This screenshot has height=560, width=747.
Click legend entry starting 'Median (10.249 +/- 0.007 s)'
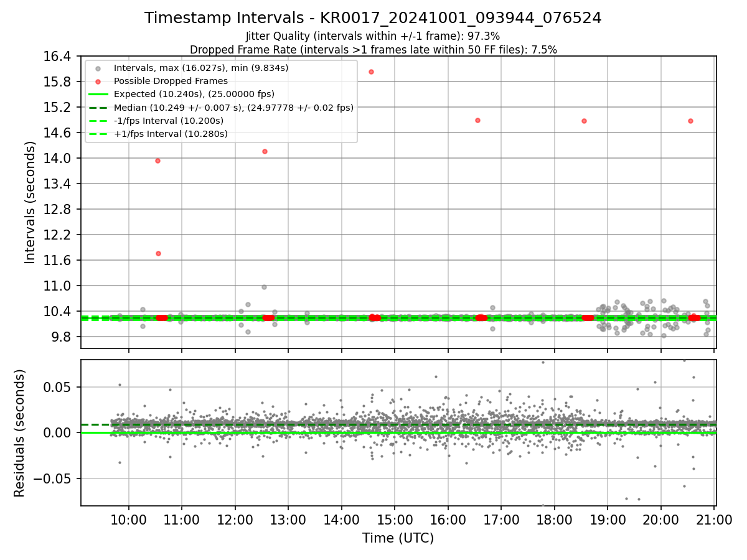[x=233, y=108]
